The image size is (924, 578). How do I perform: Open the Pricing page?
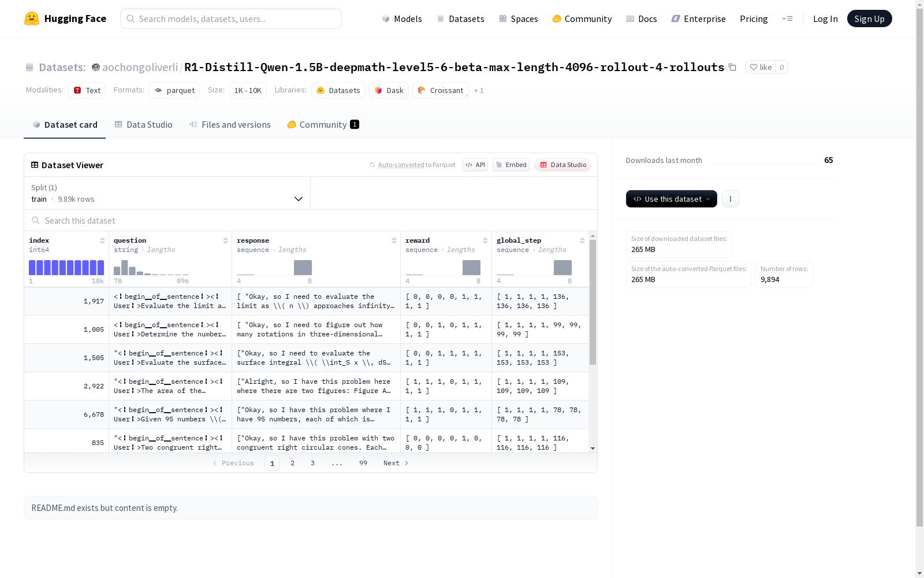pos(754,18)
